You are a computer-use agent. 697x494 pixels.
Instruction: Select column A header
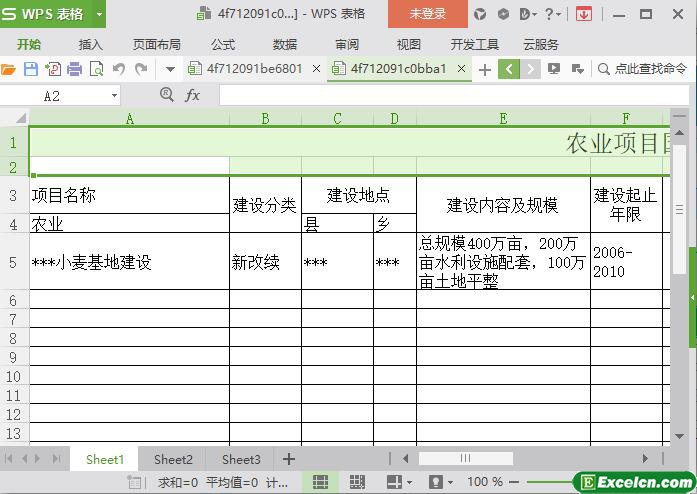(x=129, y=118)
